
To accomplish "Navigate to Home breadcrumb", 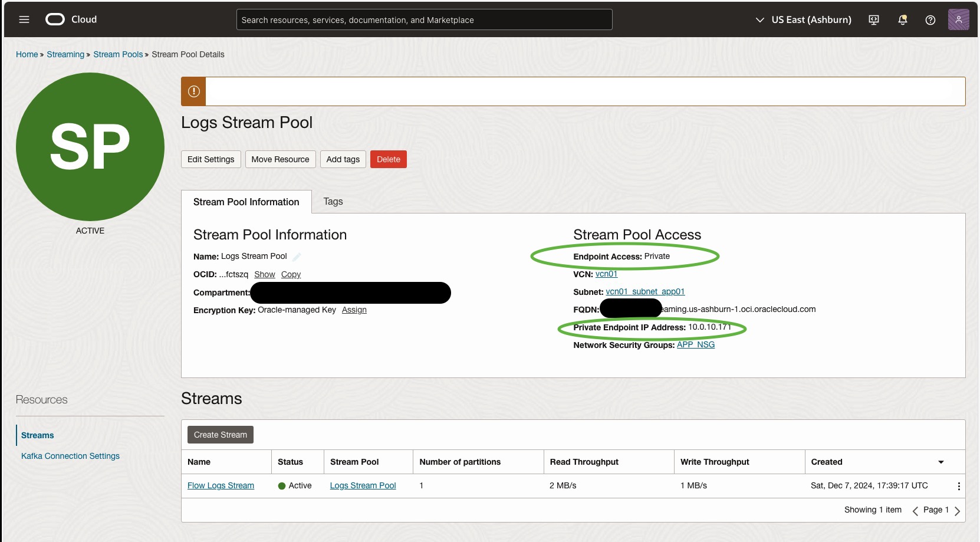I will [27, 54].
